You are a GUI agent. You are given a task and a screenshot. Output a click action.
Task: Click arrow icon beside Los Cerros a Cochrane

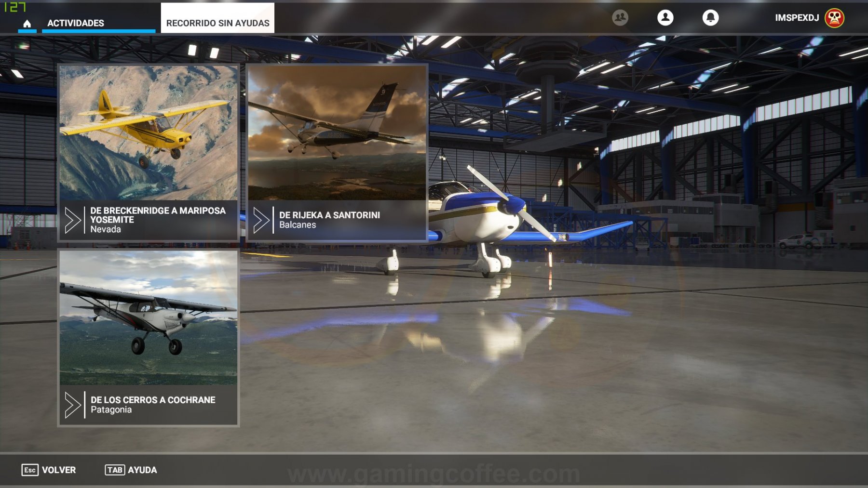pos(73,405)
